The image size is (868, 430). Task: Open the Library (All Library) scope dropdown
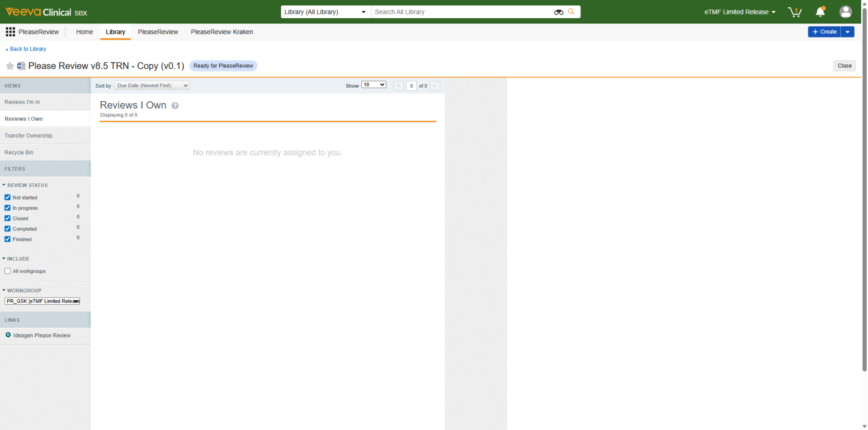[x=325, y=12]
